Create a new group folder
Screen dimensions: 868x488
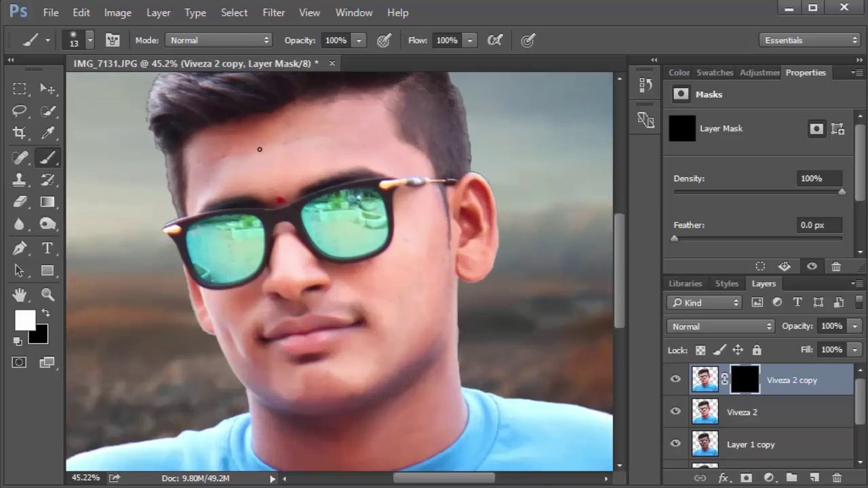[x=791, y=478]
